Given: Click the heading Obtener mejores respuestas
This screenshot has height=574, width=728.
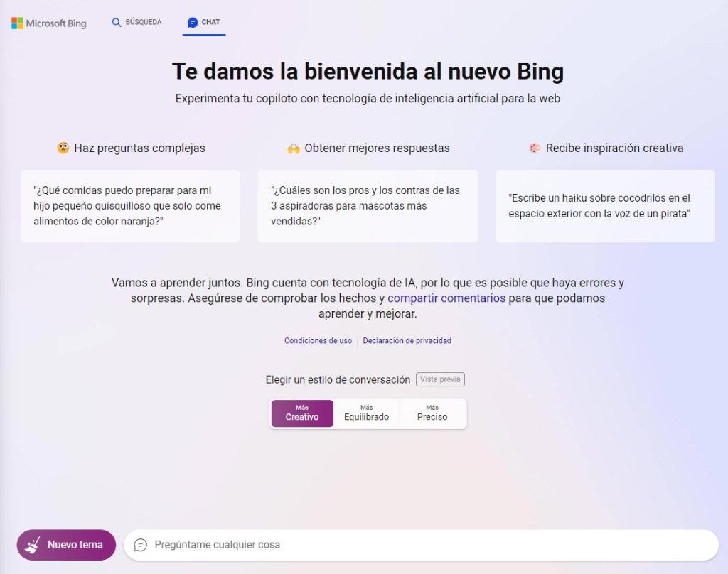Looking at the screenshot, I should [x=377, y=148].
